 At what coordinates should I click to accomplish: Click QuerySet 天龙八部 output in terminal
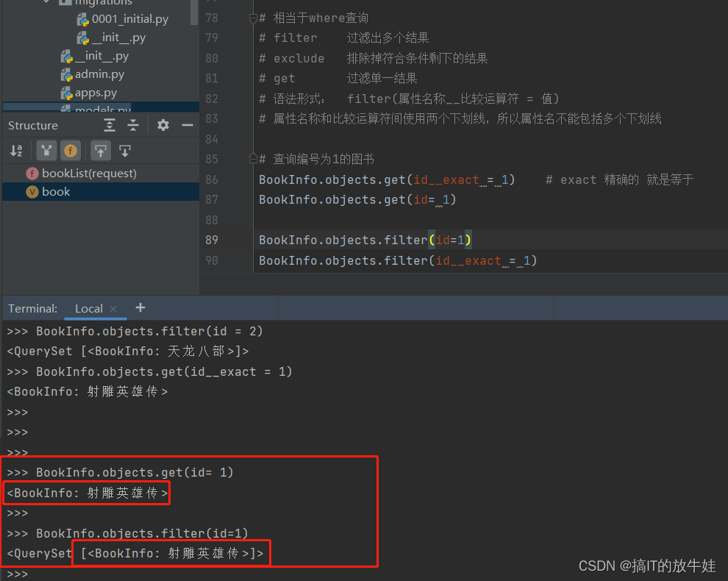point(128,352)
